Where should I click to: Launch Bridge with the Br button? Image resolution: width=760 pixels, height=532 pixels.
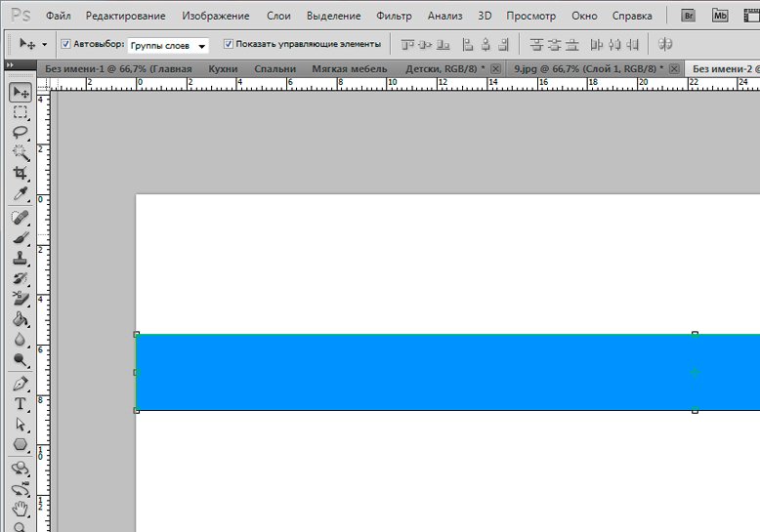tap(689, 16)
